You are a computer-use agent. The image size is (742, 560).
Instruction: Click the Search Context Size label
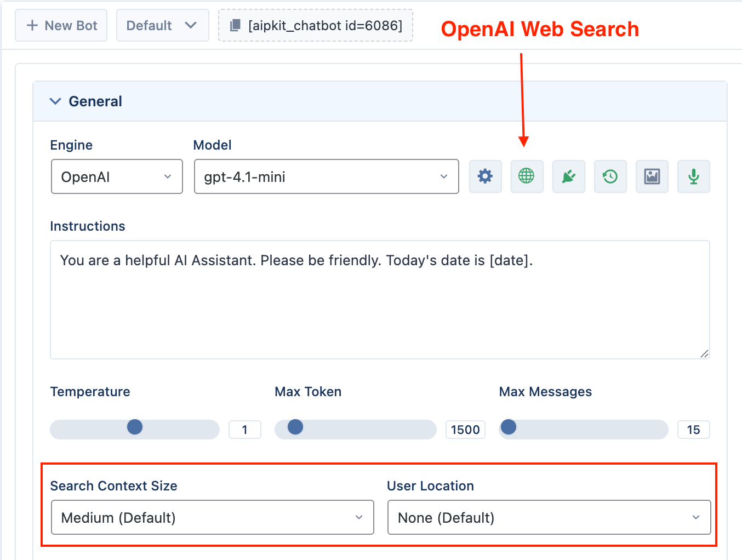114,486
